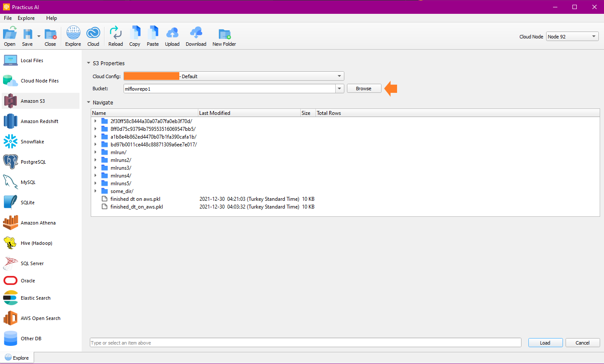This screenshot has width=604, height=364.
Task: Open the Cloud Node dropdown
Action: [594, 37]
